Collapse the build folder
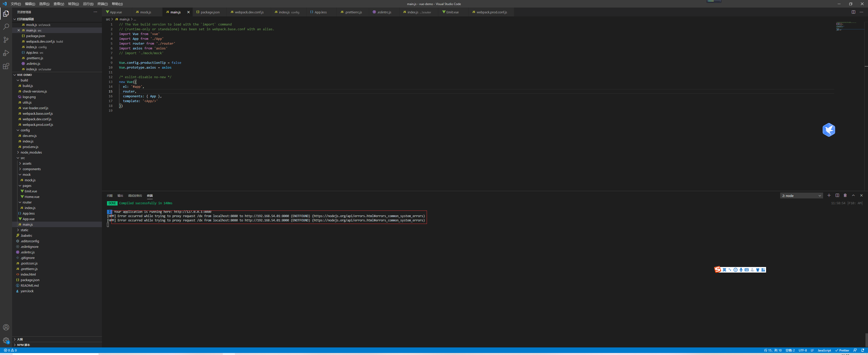 pyautogui.click(x=24, y=80)
